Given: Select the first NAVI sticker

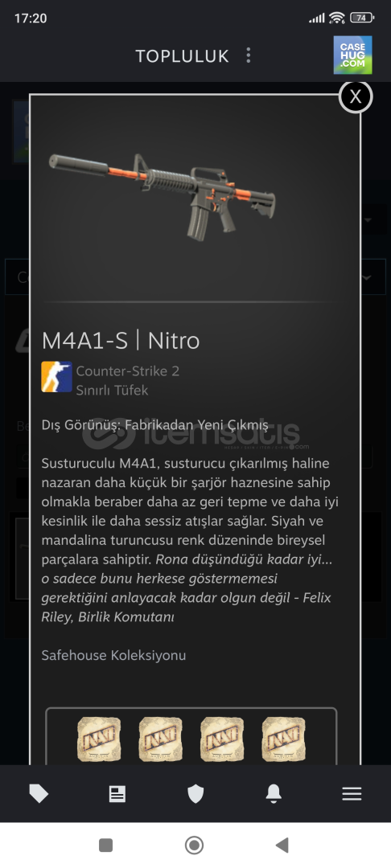Looking at the screenshot, I should pos(99,739).
